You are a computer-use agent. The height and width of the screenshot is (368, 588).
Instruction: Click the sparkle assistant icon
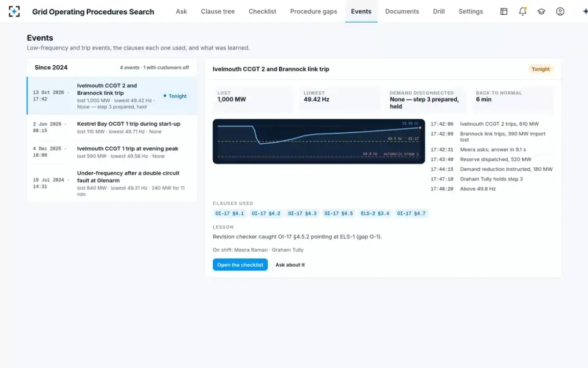point(585,11)
